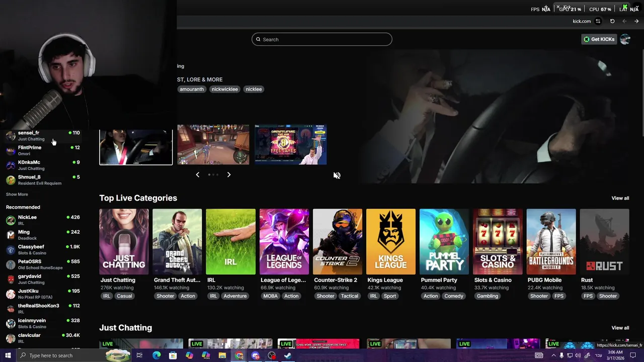644x362 pixels.
Task: Show hidden system tray icons
Action: [553, 355]
